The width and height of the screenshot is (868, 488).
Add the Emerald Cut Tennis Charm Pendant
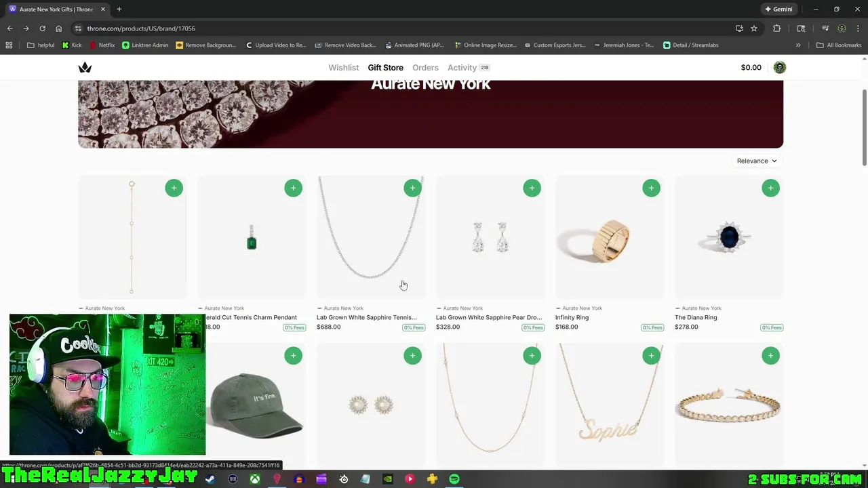point(293,188)
